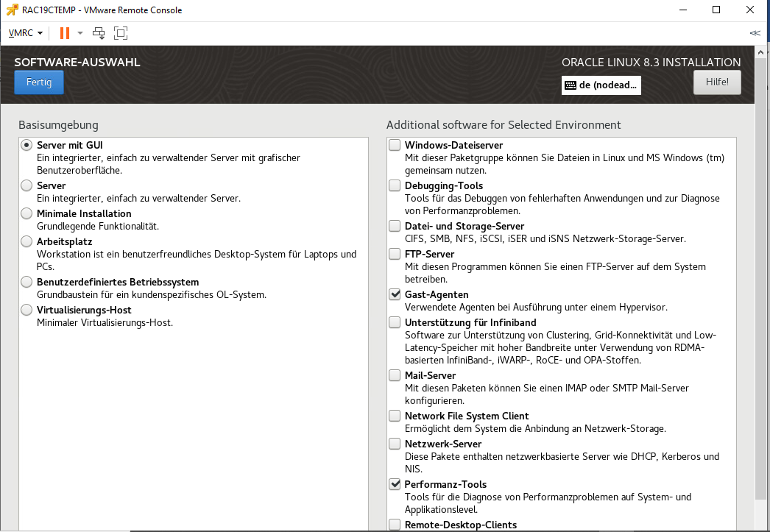The width and height of the screenshot is (770, 532).
Task: Click the Send Ctrl+Alt+Del toolbar icon
Action: pyautogui.click(x=99, y=33)
